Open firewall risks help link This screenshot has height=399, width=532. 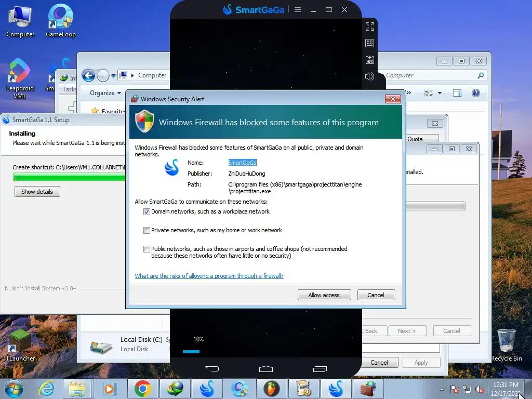click(209, 276)
